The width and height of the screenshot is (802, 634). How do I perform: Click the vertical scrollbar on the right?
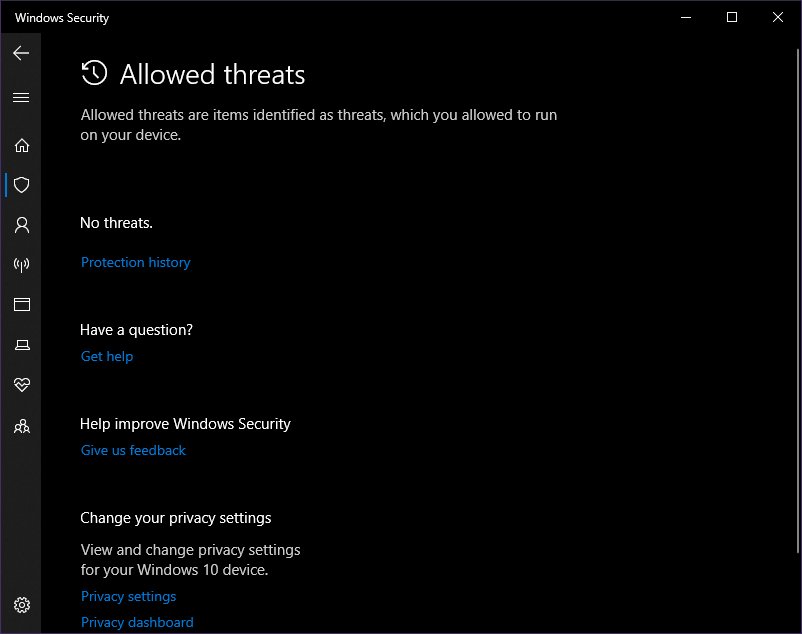point(797,301)
